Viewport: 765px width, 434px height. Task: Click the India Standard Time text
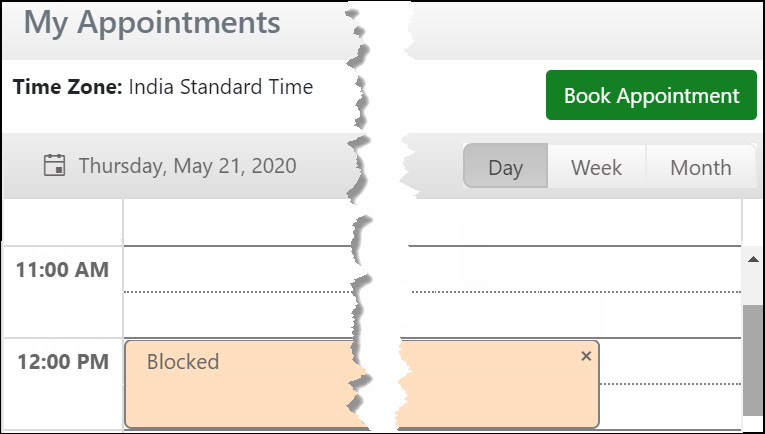pos(221,87)
